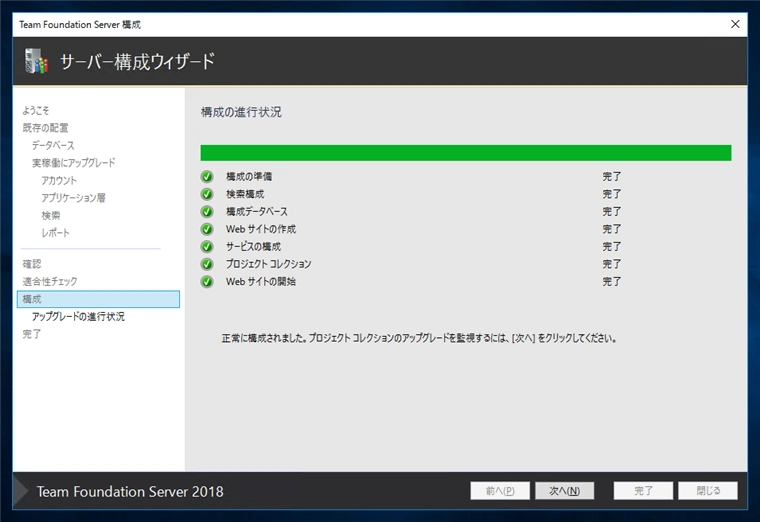Click 完了 status in the 構成データベース row
This screenshot has width=760, height=522.
(x=612, y=211)
